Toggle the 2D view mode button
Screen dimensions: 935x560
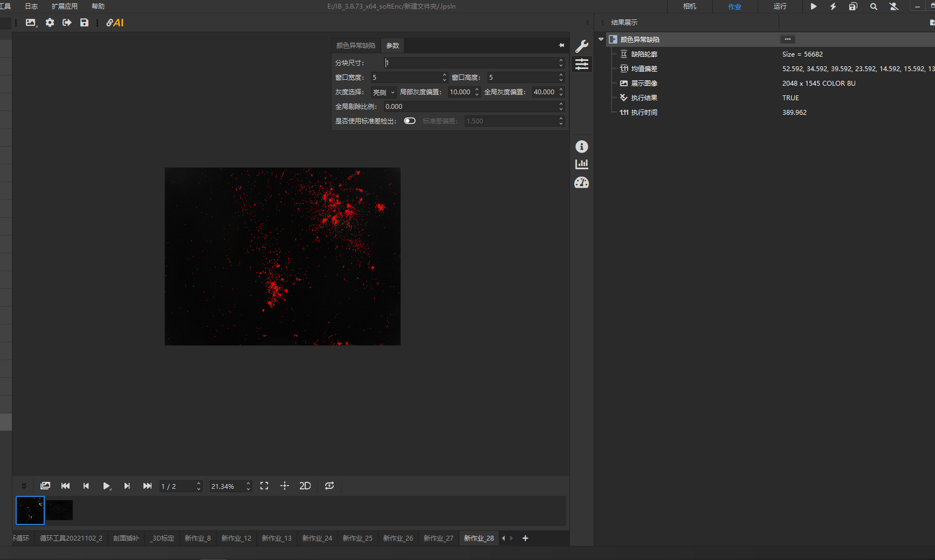tap(305, 486)
